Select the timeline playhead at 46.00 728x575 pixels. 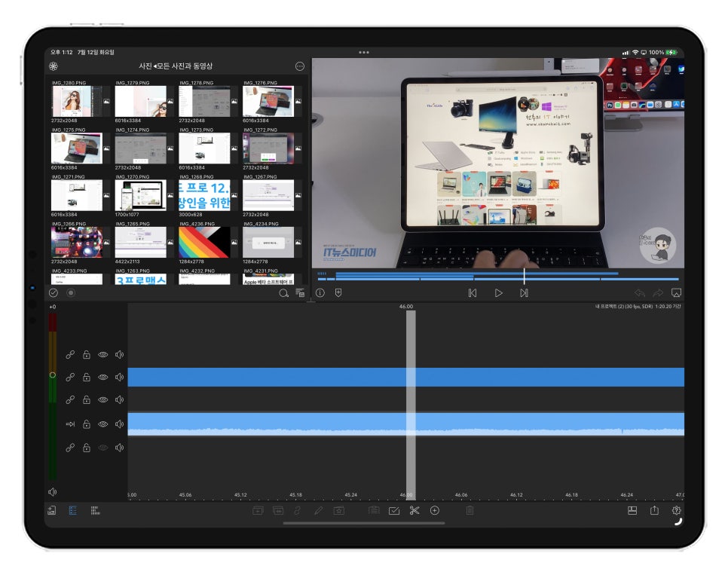411,404
